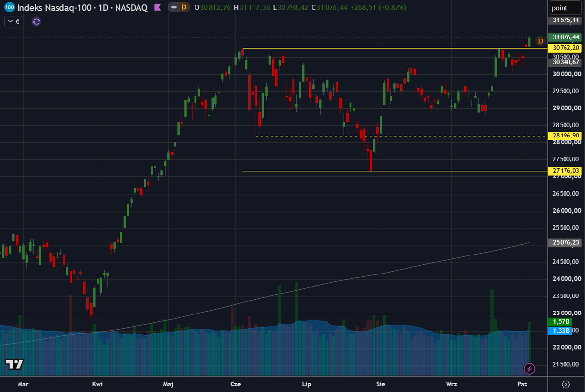Image resolution: width=585 pixels, height=392 pixels.
Task: Open the Indeks Nasdaq-100 symbol title
Action: pyautogui.click(x=82, y=8)
